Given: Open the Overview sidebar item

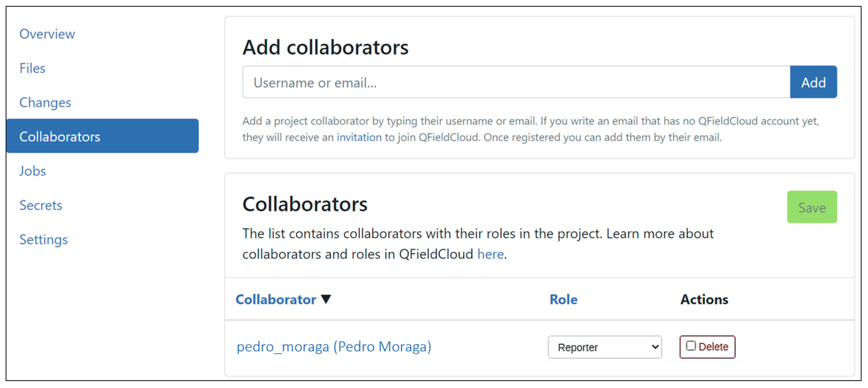Looking at the screenshot, I should pyautogui.click(x=47, y=34).
